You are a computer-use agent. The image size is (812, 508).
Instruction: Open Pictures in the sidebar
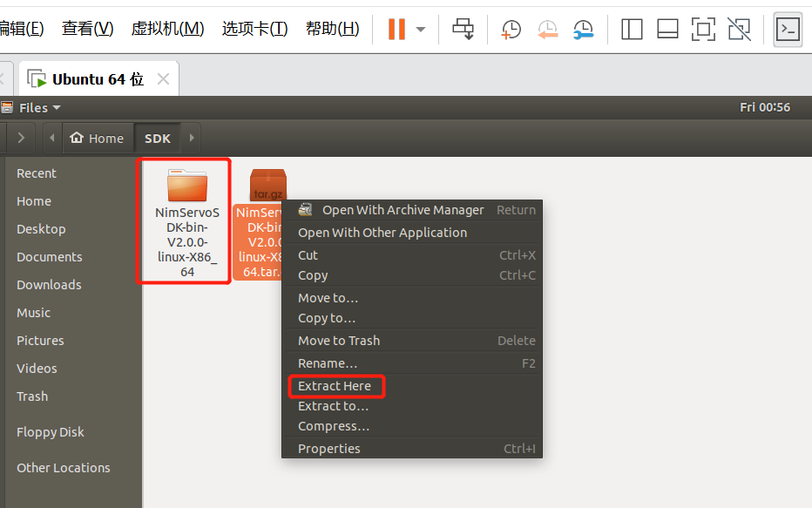click(40, 341)
